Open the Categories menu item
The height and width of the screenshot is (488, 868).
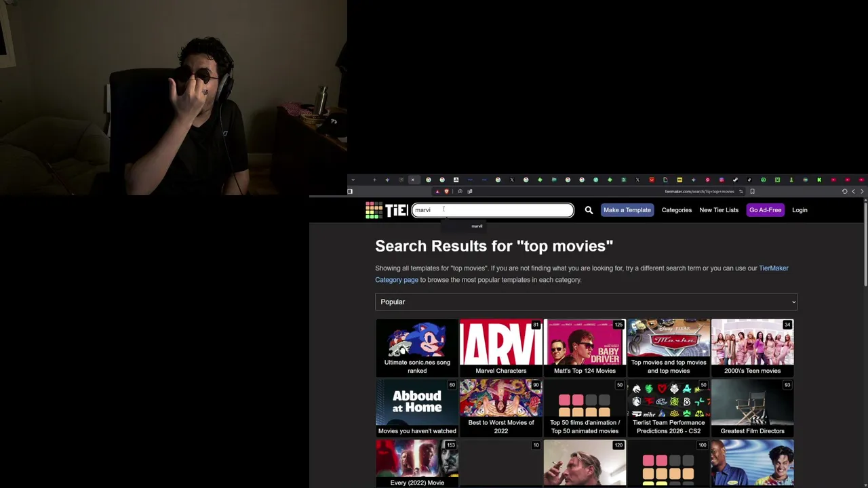pyautogui.click(x=677, y=210)
